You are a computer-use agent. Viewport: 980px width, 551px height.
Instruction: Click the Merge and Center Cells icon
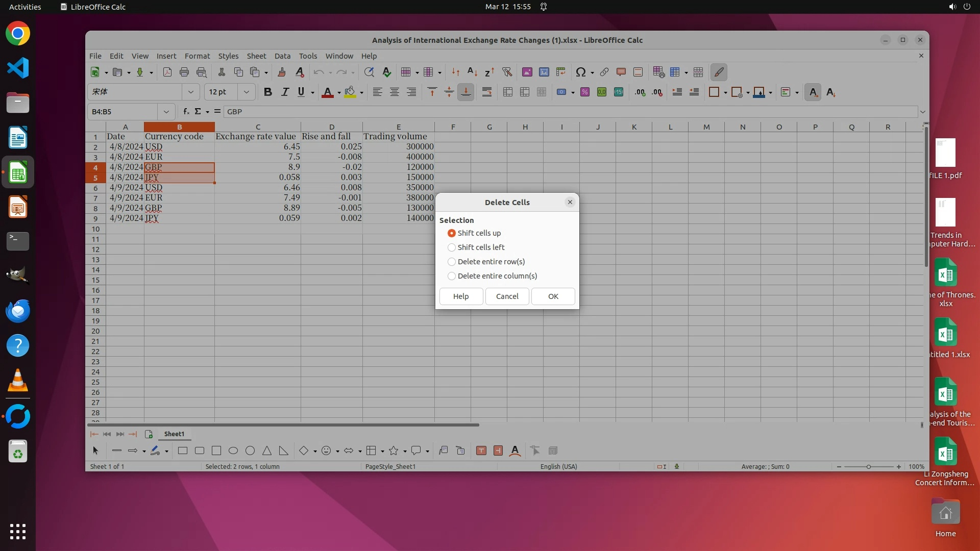[x=507, y=92]
